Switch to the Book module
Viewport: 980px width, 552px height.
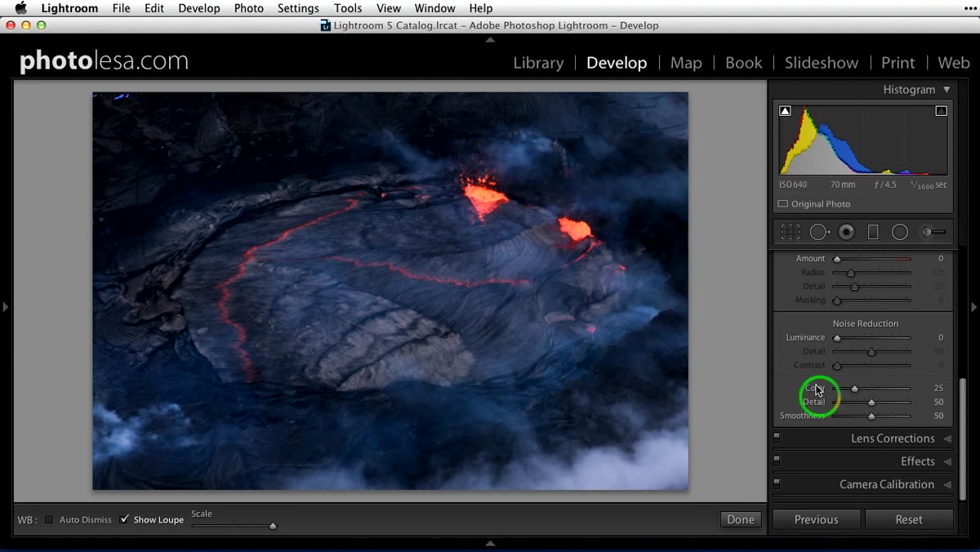tap(743, 63)
